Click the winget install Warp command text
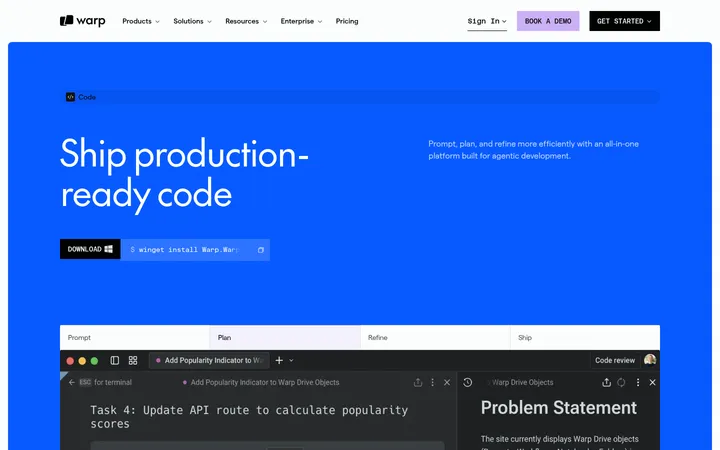Screen dimensions: 720x450 tap(188, 250)
